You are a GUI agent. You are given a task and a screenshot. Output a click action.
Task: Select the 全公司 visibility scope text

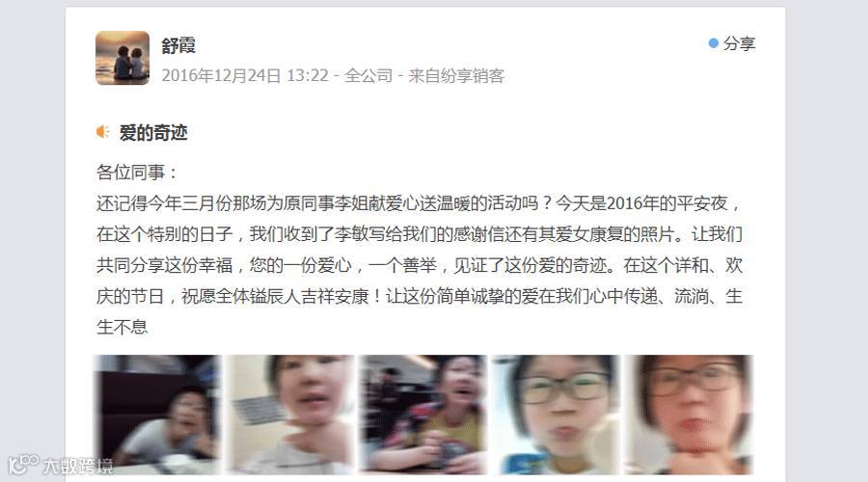coord(368,75)
